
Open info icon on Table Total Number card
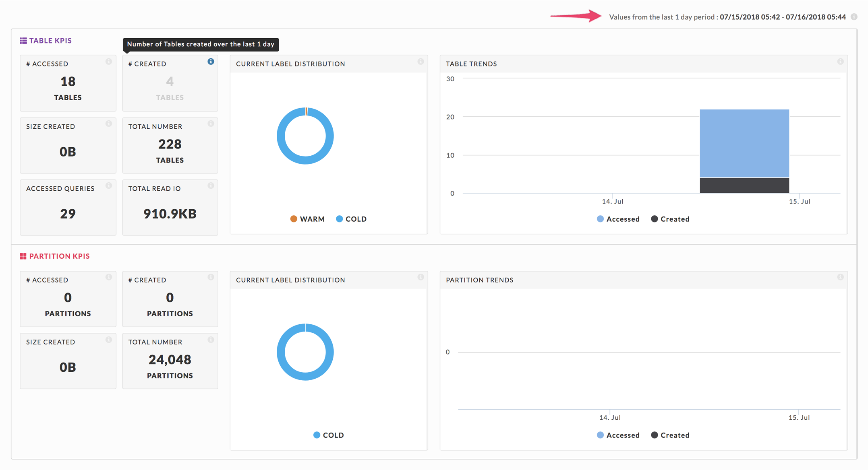pos(211,124)
